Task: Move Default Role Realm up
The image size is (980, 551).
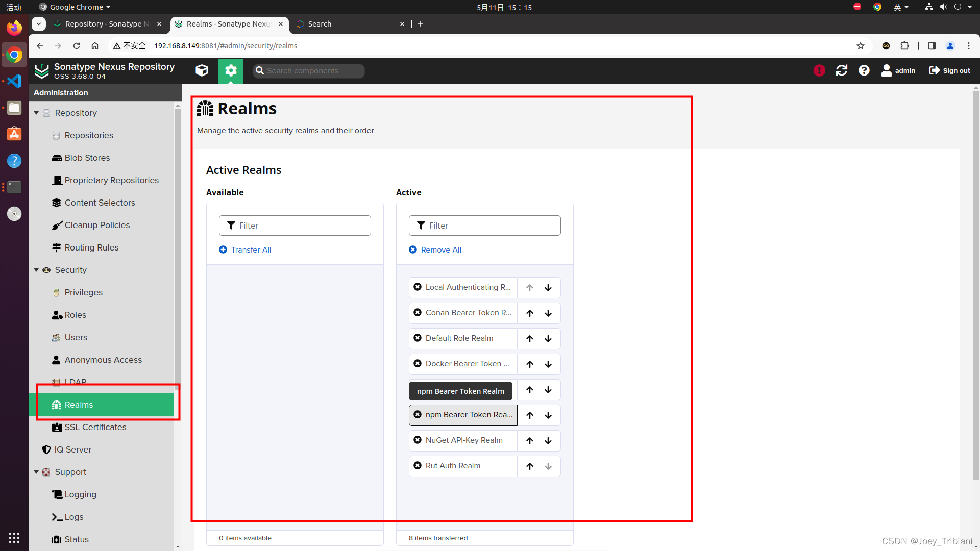Action: (x=530, y=339)
